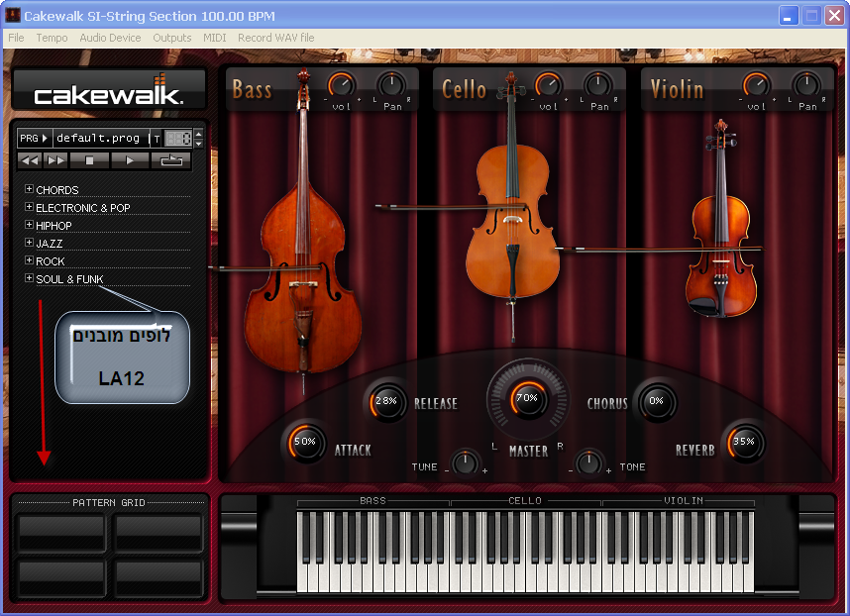Click the Cello vol knob

(548, 85)
